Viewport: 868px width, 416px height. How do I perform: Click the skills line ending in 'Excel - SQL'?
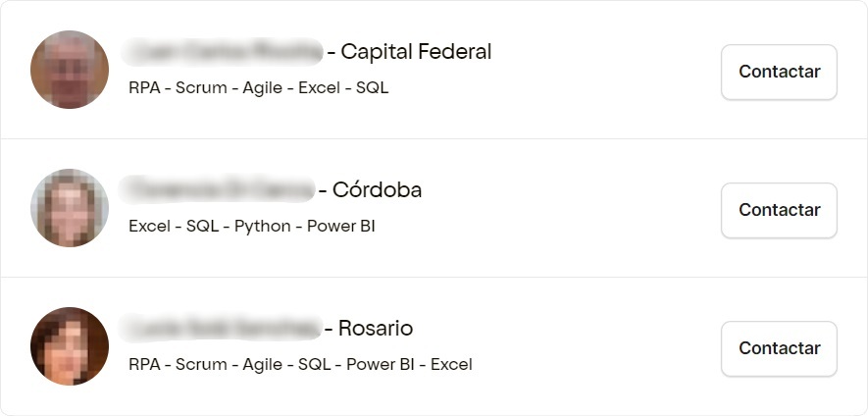pyautogui.click(x=258, y=87)
